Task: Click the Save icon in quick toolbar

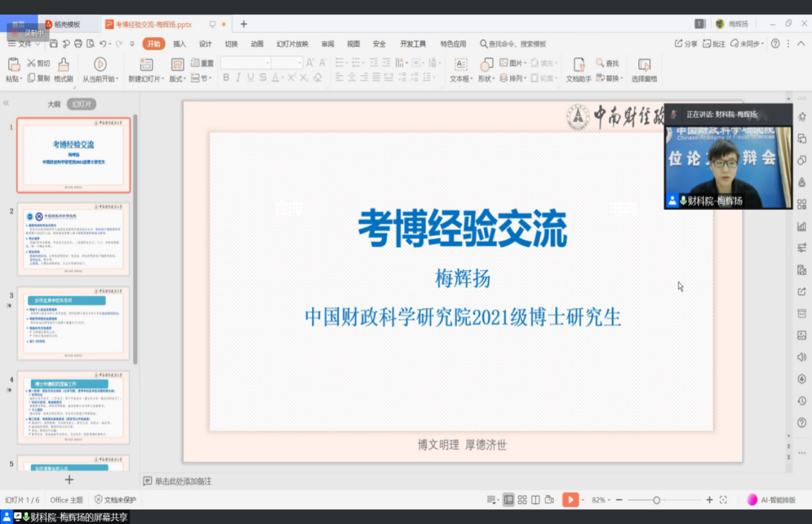Action: tap(54, 44)
